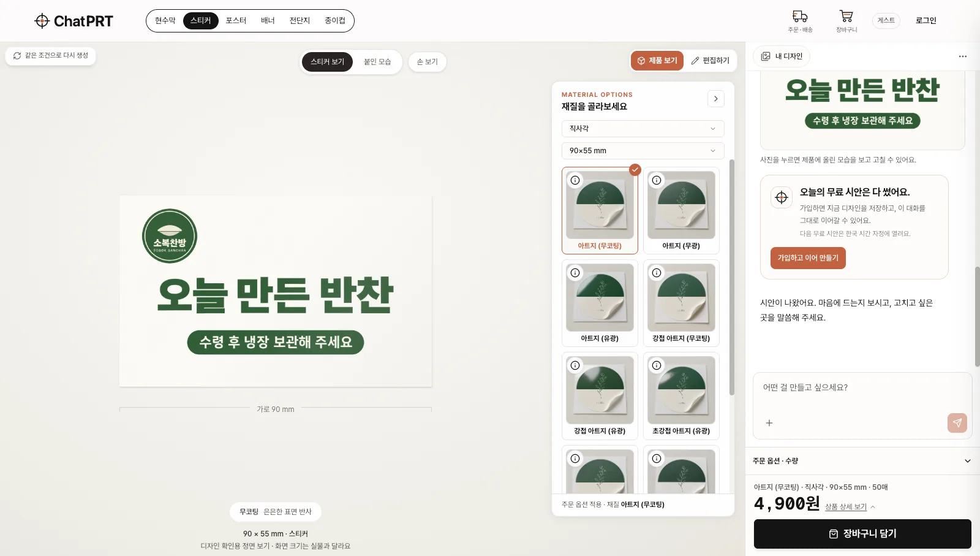The image size is (980, 556).
Task: Click the three-dots menu in chat panel
Action: pyautogui.click(x=963, y=56)
